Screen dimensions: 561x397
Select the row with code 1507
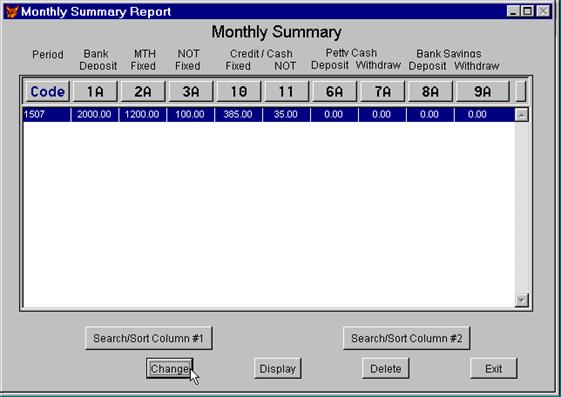(269, 114)
